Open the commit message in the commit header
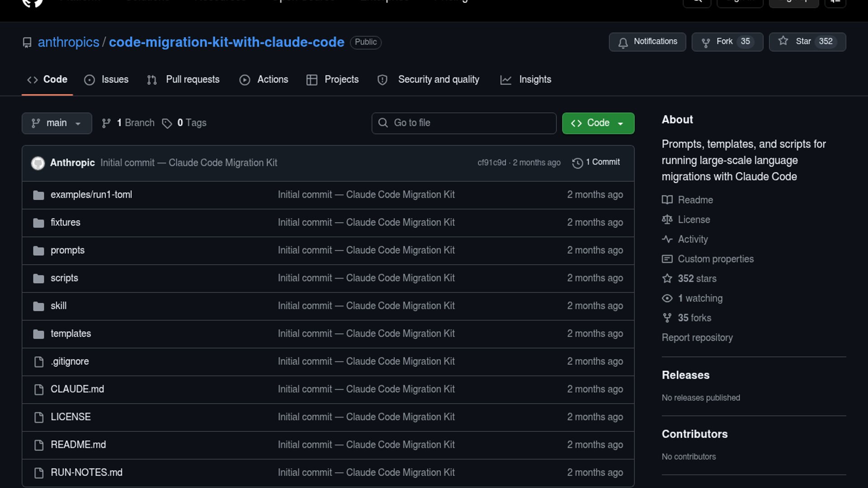The width and height of the screenshot is (868, 488). coord(189,163)
